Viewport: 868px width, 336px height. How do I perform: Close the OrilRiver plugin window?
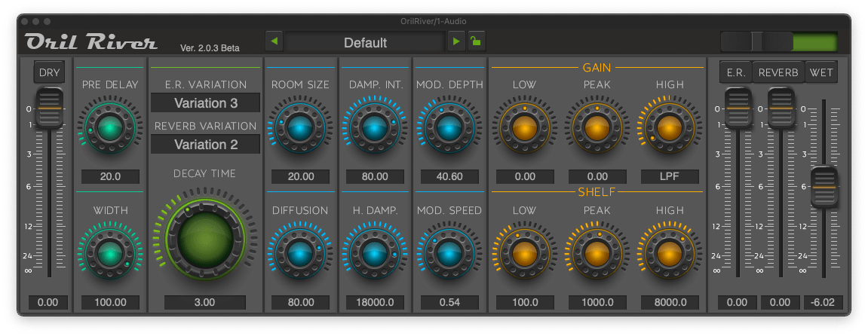(x=25, y=22)
